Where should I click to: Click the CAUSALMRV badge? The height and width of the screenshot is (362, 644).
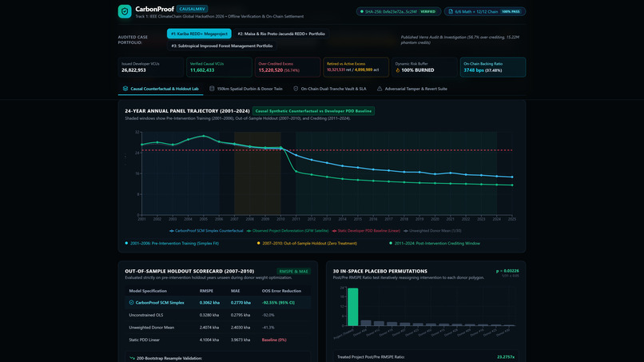pyautogui.click(x=193, y=9)
